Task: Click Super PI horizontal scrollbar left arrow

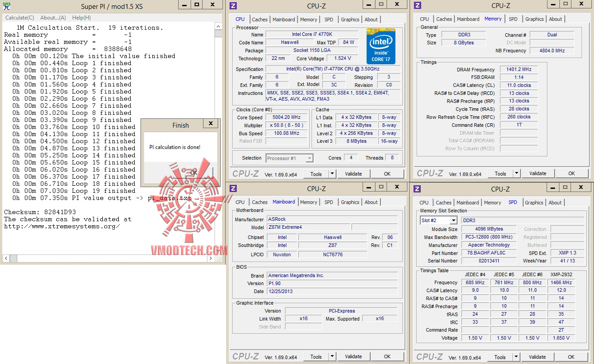Action: (x=6, y=258)
